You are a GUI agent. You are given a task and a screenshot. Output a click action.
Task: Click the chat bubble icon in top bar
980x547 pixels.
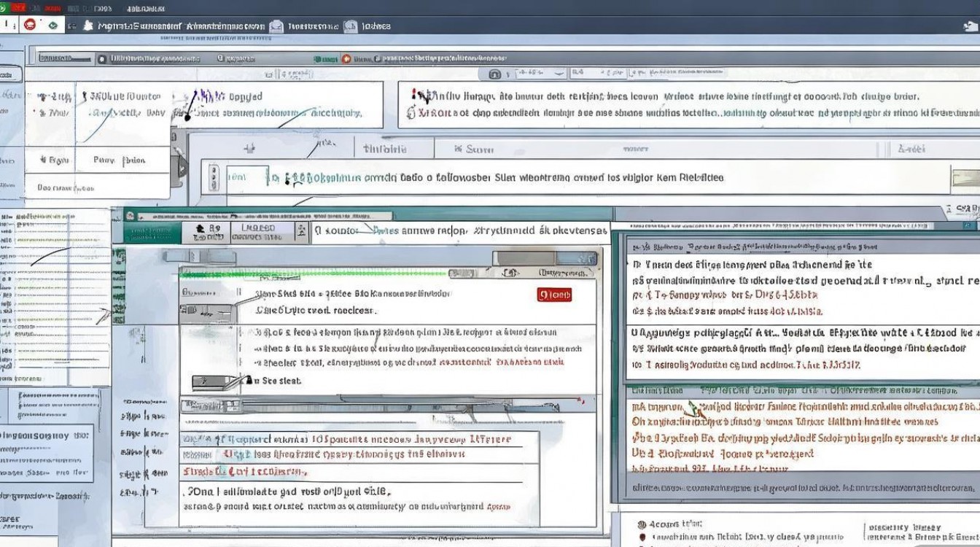coord(351,26)
